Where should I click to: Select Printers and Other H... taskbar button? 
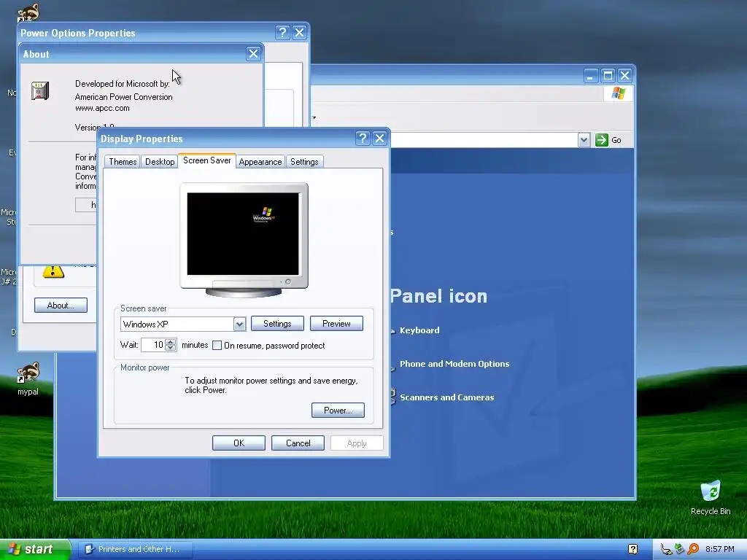click(x=135, y=550)
